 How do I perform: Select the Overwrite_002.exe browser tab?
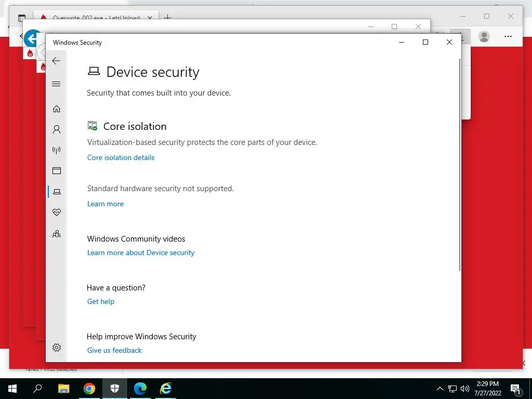96,17
